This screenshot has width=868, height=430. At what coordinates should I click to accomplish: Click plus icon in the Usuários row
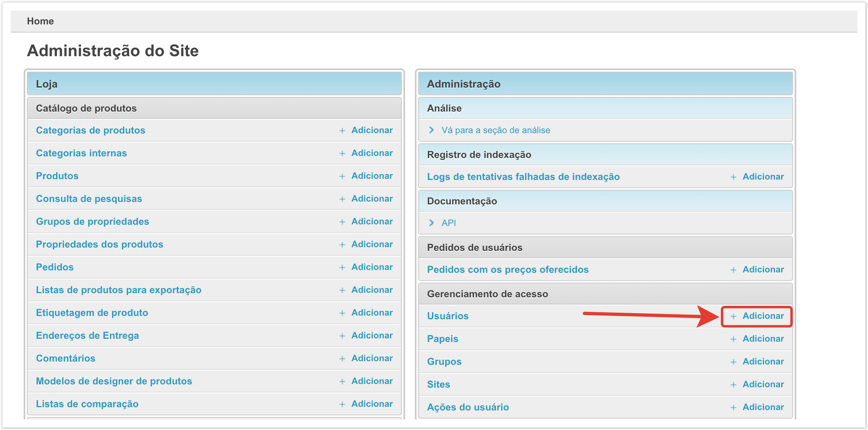pyautogui.click(x=733, y=316)
